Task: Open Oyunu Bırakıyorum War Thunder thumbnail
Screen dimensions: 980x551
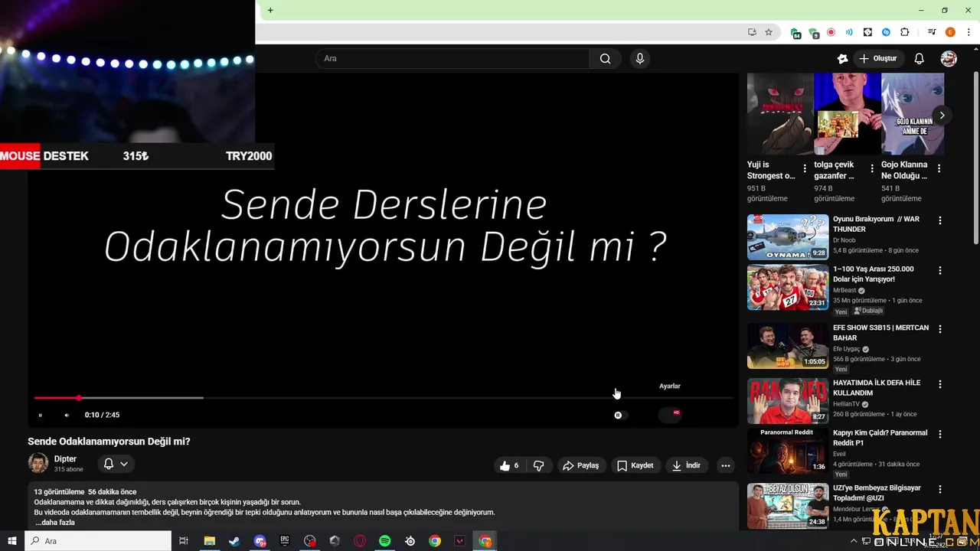Action: tap(788, 237)
